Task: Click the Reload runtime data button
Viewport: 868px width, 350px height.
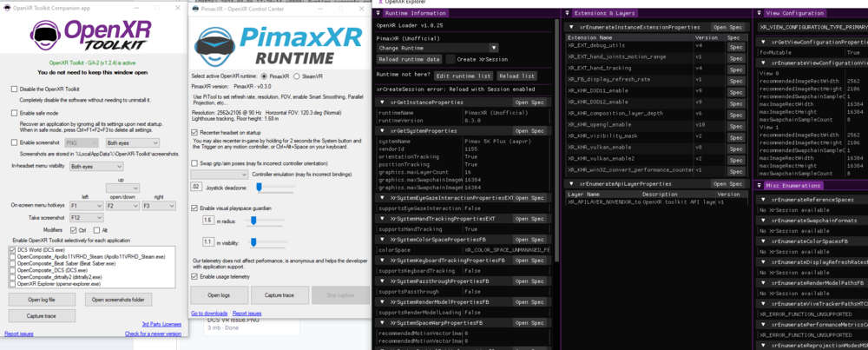Action: pos(410,59)
